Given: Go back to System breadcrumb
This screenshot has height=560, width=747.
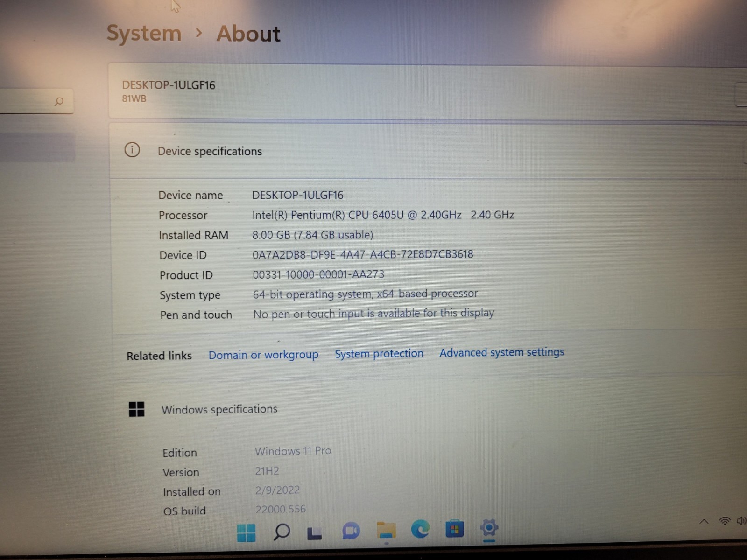Looking at the screenshot, I should (x=144, y=33).
